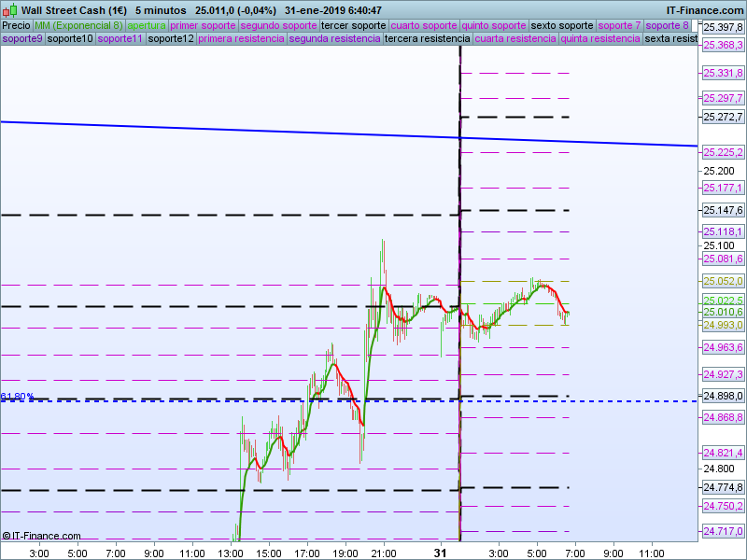747x560 pixels.
Task: Select the primer soporte label
Action: point(203,26)
